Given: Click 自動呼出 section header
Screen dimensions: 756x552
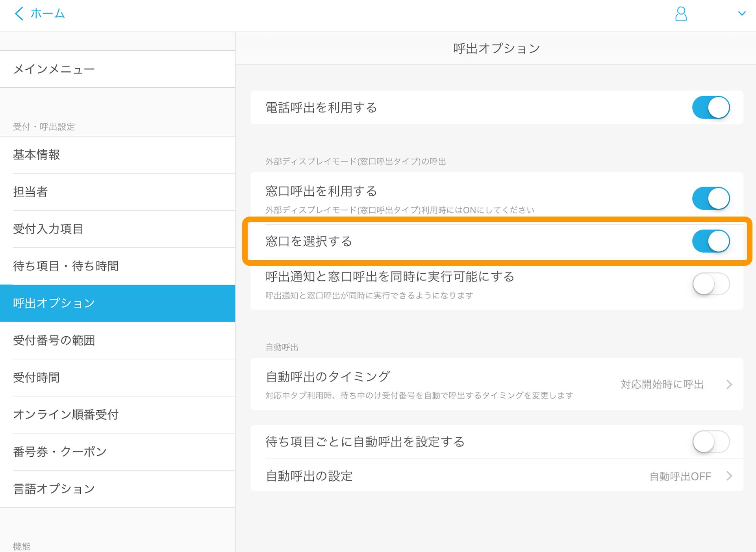Looking at the screenshot, I should 282,347.
